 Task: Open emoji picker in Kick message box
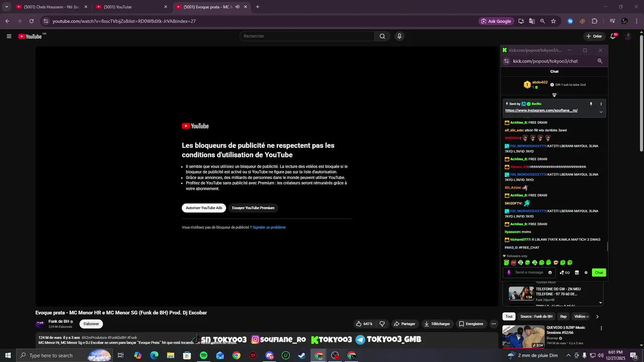[x=550, y=273]
